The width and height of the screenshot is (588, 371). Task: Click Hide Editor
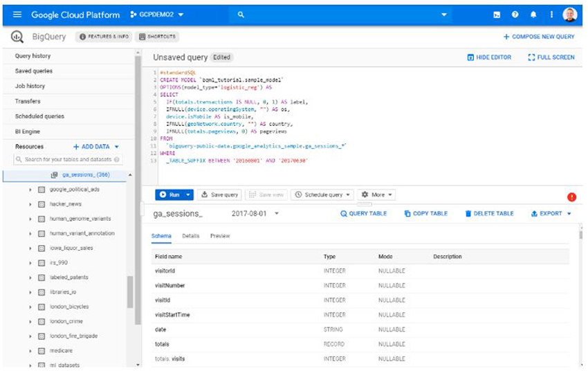pos(489,57)
